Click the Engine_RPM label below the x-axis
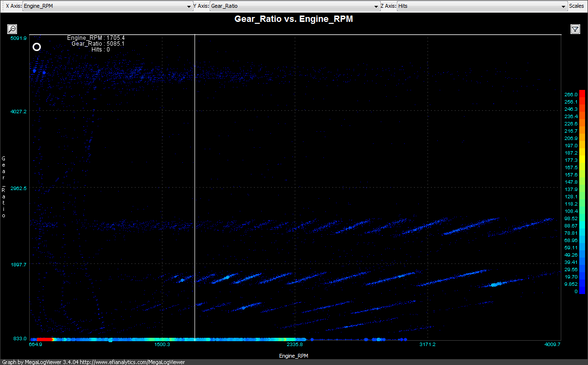588x365 pixels. tap(293, 356)
